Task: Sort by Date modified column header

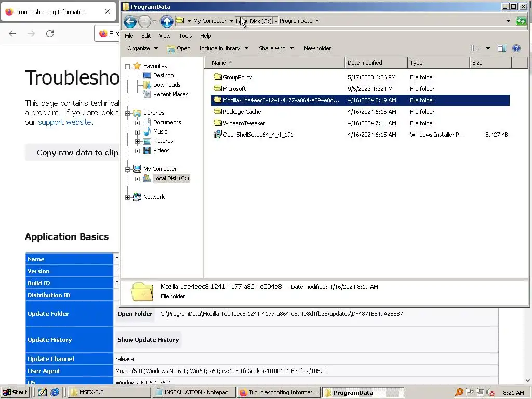Action: click(x=376, y=63)
